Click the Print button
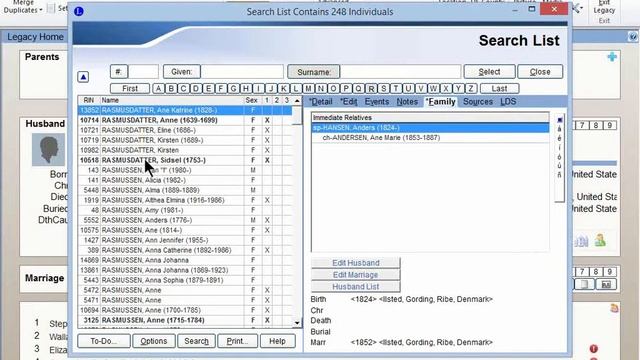The width and height of the screenshot is (640, 360). point(238,341)
